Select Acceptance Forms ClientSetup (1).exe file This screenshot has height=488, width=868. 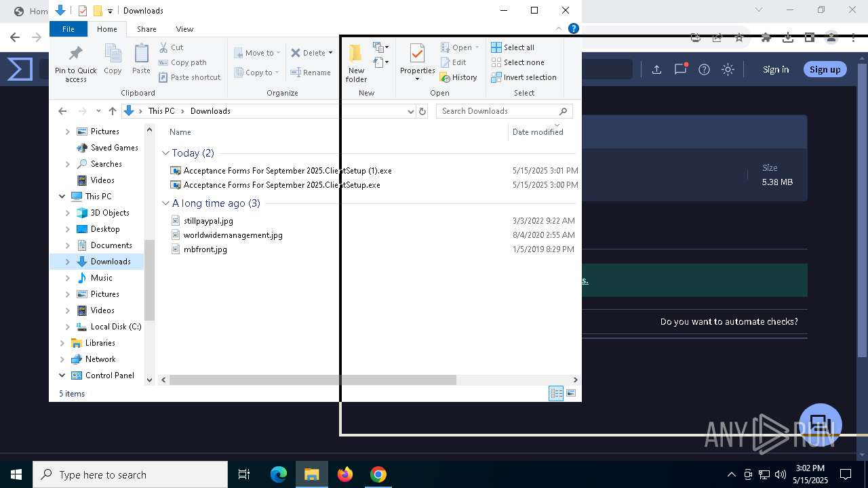pyautogui.click(x=287, y=171)
